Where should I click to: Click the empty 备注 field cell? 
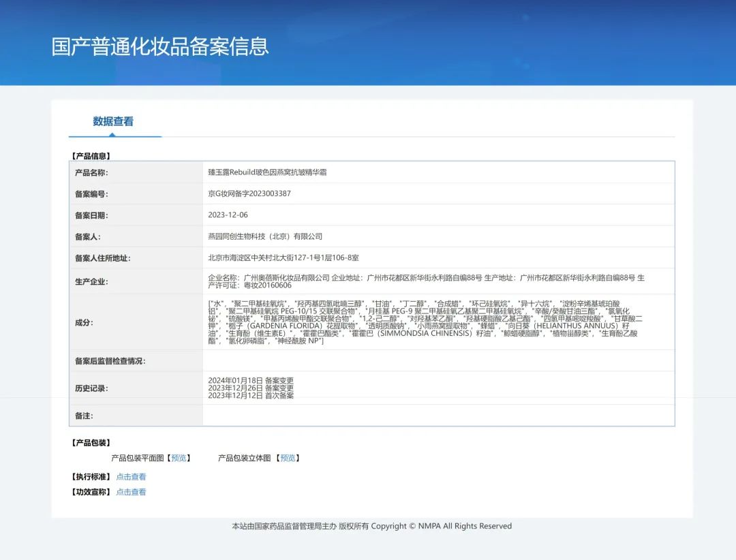click(438, 416)
